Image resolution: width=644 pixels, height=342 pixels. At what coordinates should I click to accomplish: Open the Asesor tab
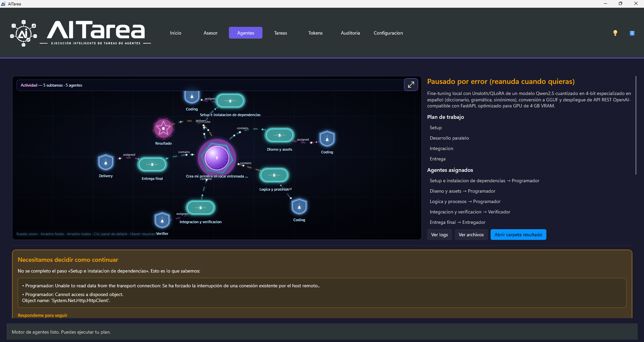point(210,33)
